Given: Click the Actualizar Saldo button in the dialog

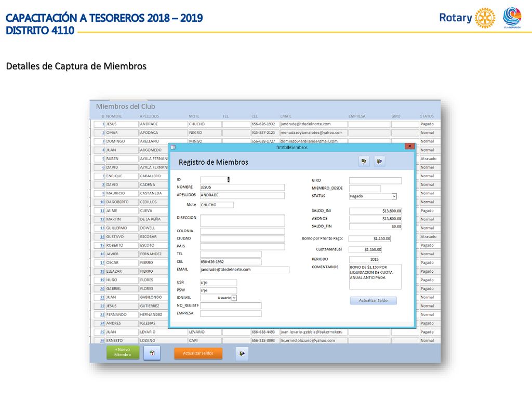Looking at the screenshot, I should click(x=373, y=300).
